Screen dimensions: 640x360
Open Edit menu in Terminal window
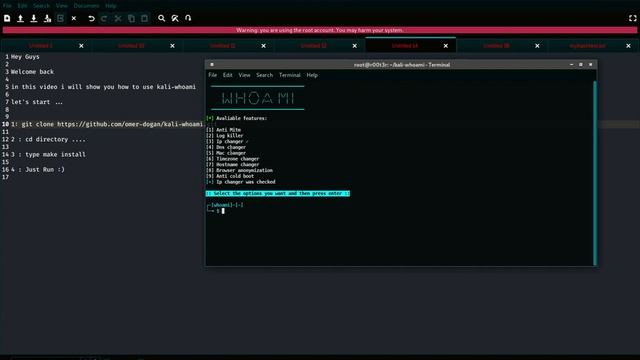pyautogui.click(x=227, y=75)
